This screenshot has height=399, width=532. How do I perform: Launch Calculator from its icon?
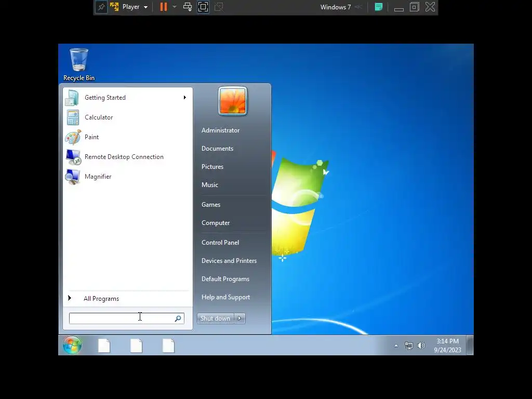point(73,117)
